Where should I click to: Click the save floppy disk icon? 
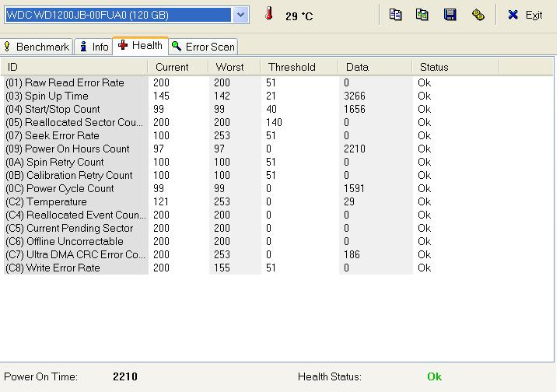(450, 15)
